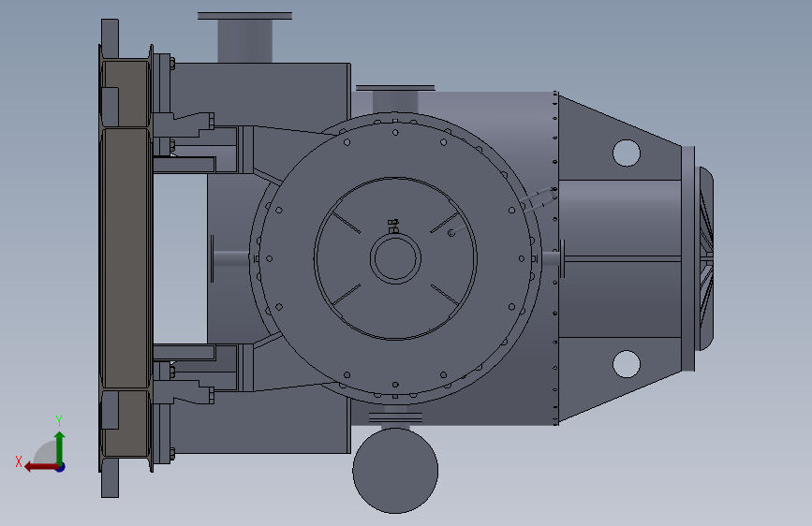Viewport: 812px width, 526px height.
Task: Select the round tank beneath the housing
Action: (x=395, y=471)
